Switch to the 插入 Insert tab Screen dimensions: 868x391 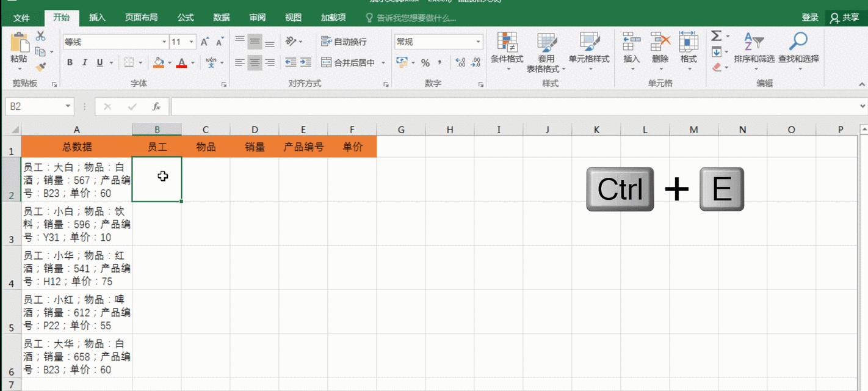97,18
